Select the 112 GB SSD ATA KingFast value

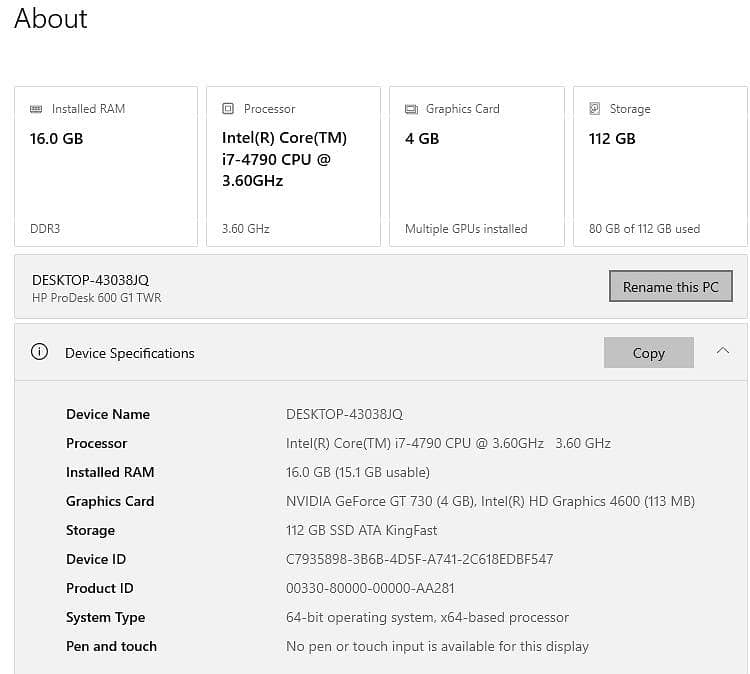362,530
